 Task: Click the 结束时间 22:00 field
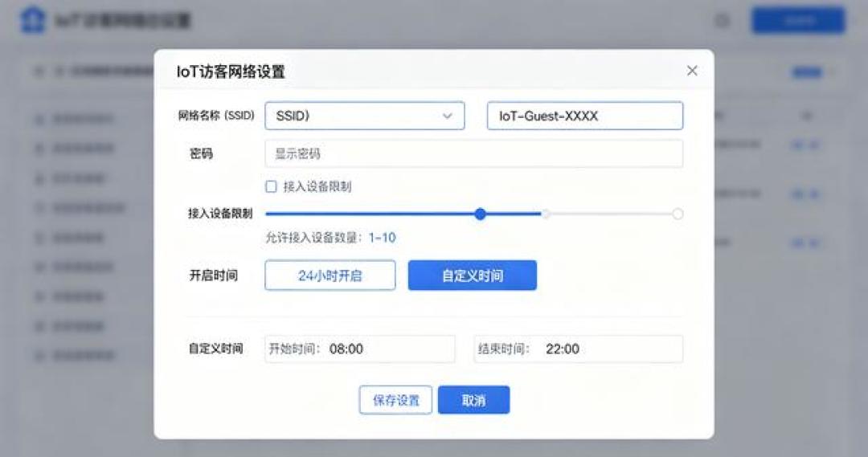(x=579, y=349)
